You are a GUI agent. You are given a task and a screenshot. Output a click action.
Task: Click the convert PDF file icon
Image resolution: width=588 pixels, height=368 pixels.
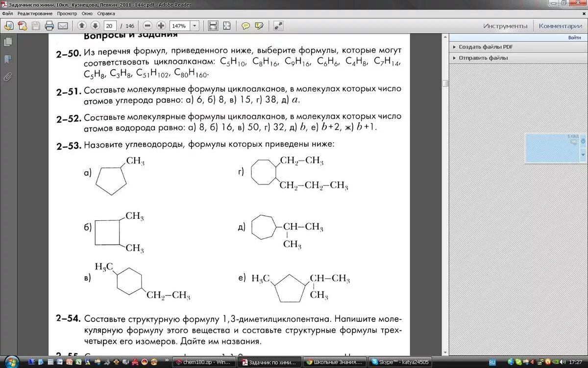click(23, 26)
